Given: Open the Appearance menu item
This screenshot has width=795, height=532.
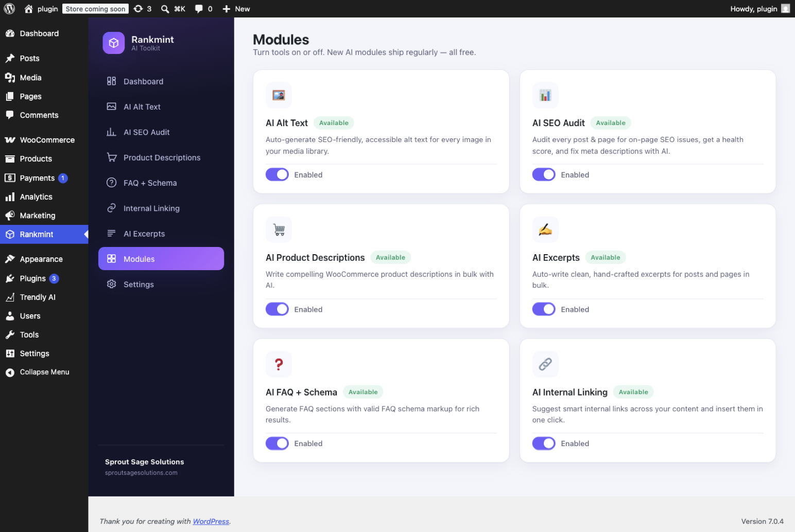Looking at the screenshot, I should pos(44,259).
